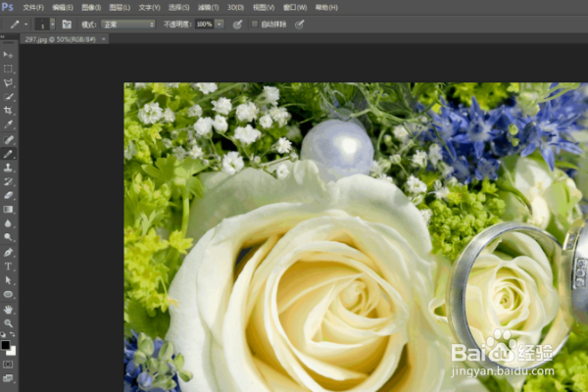
Task: Select the Crop tool
Action: (8, 111)
